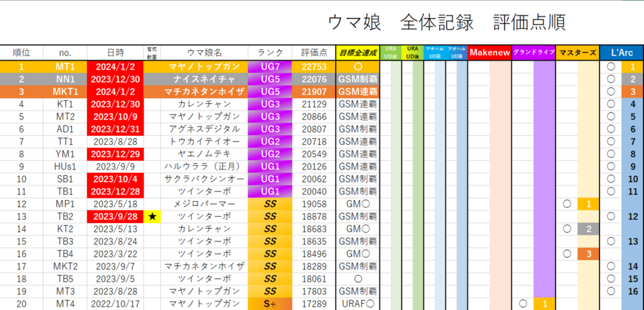The width and height of the screenshot is (644, 310).
Task: Select the score 21129
Action: (314, 104)
